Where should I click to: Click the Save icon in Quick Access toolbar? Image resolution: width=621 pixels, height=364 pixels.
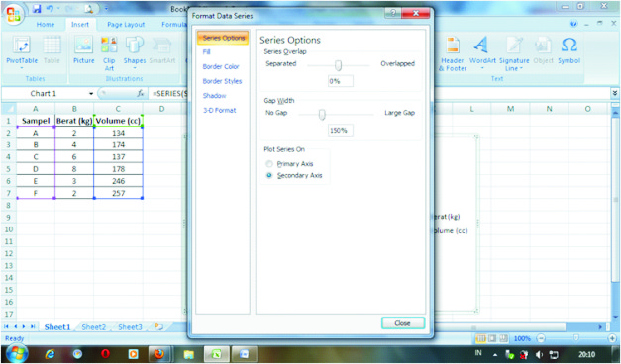[37, 9]
